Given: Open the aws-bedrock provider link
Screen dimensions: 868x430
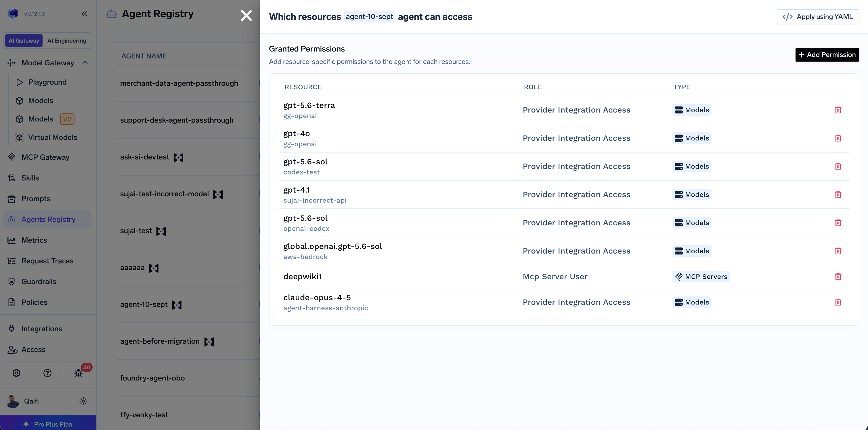Looking at the screenshot, I should 305,257.
